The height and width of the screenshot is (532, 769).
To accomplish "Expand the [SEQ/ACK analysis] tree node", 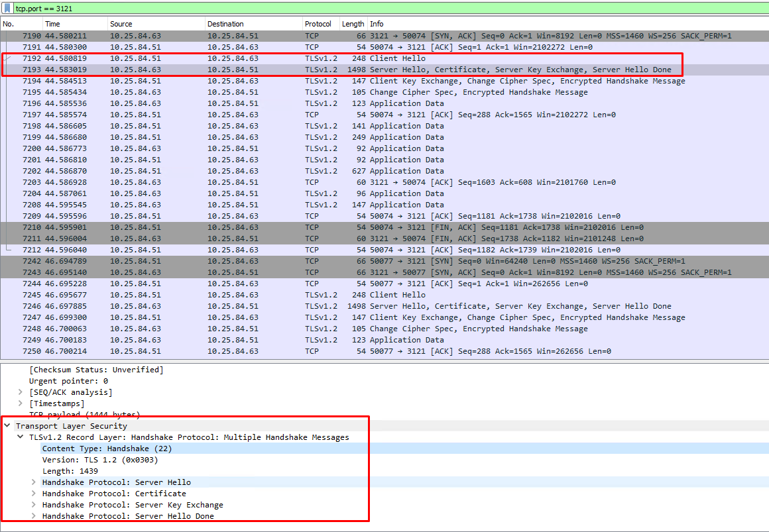I will coord(21,392).
